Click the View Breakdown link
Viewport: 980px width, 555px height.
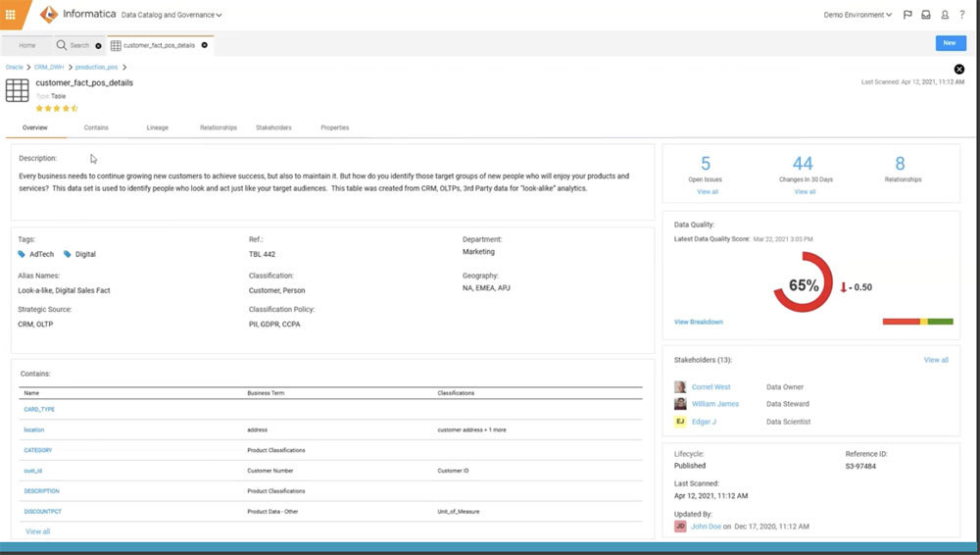pyautogui.click(x=698, y=322)
